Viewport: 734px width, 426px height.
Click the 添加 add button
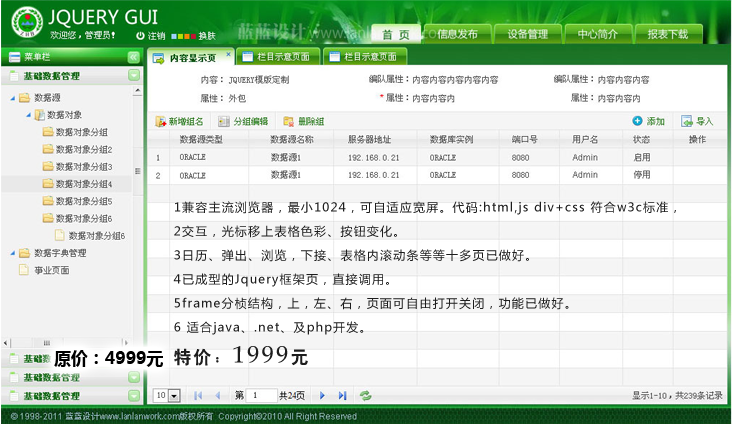[x=648, y=121]
